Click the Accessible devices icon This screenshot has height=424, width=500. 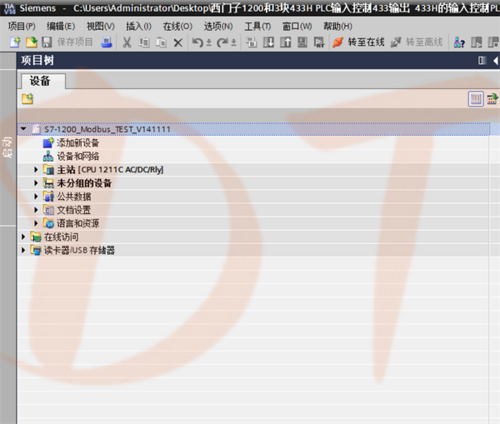coord(459,42)
